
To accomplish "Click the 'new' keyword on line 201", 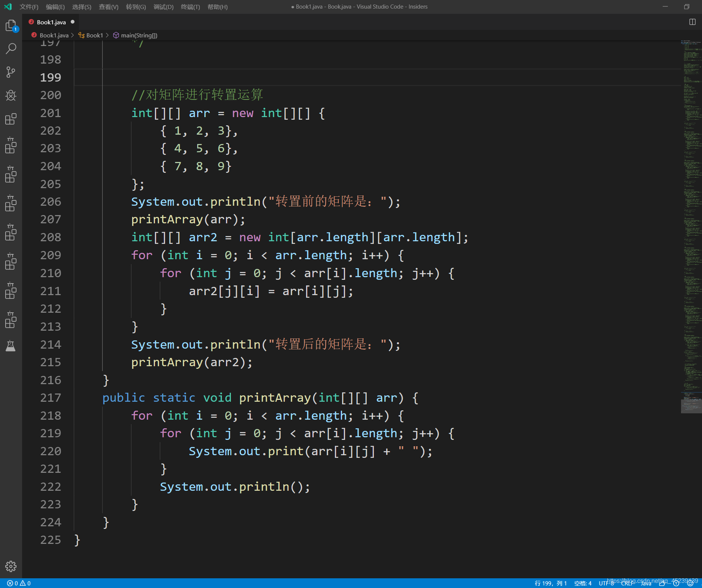I will coord(242,113).
